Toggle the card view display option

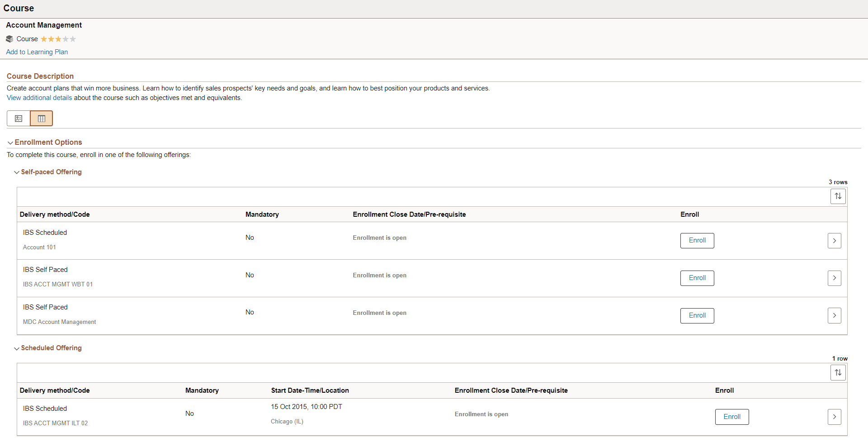(19, 118)
